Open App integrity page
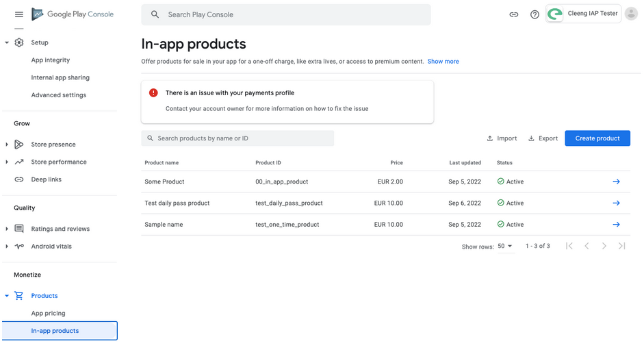The width and height of the screenshot is (644, 350). pos(51,60)
